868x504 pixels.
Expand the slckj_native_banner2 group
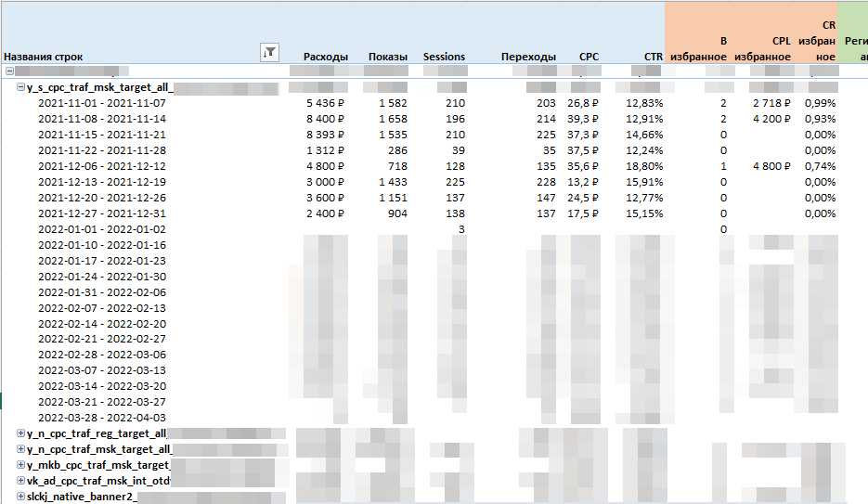(21, 497)
